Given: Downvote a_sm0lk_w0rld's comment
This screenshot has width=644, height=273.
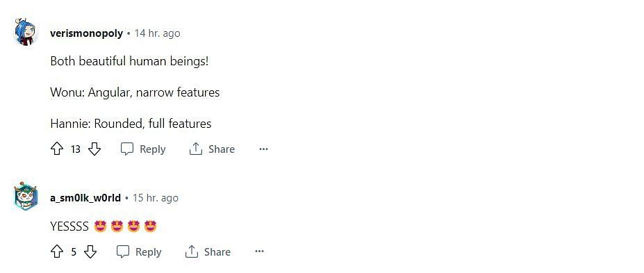Looking at the screenshot, I should tap(90, 251).
